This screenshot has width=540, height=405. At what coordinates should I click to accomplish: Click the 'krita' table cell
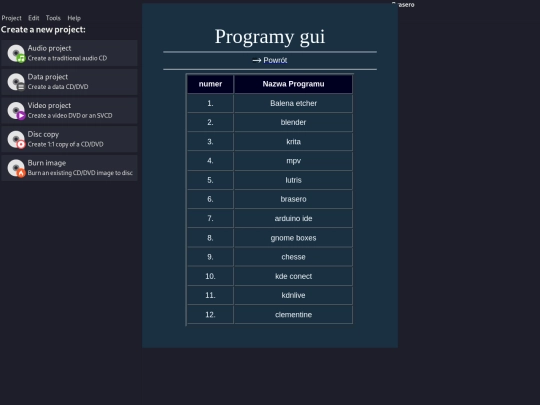pos(293,142)
